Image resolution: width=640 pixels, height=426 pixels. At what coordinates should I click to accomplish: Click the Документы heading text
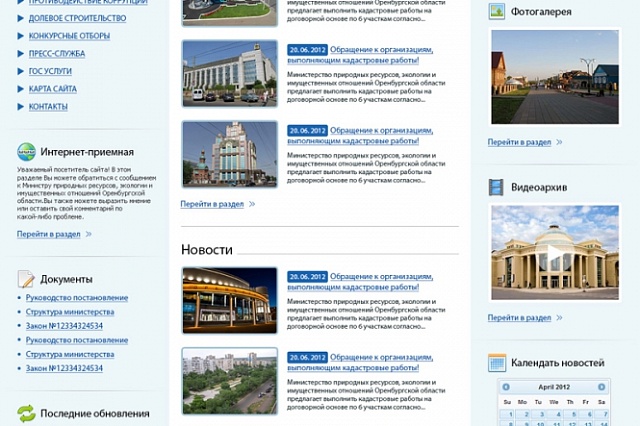[66, 279]
